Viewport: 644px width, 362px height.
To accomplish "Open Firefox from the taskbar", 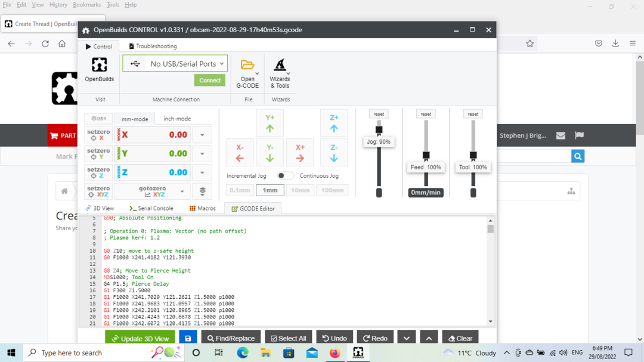I will point(335,353).
